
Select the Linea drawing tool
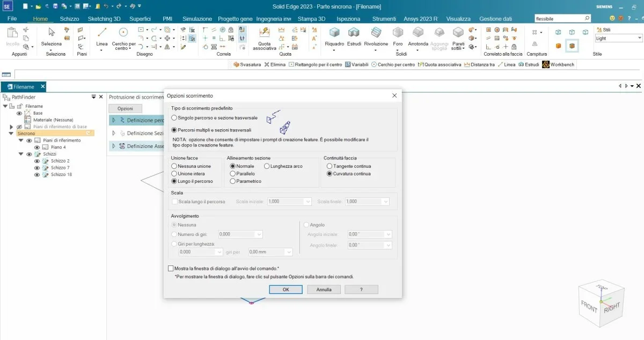point(101,38)
